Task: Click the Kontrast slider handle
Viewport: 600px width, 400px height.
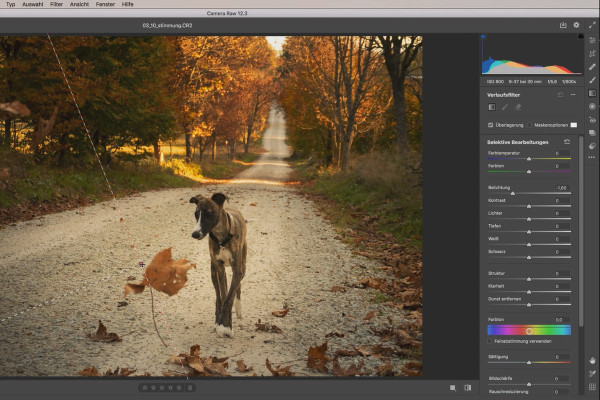Action: [x=529, y=206]
